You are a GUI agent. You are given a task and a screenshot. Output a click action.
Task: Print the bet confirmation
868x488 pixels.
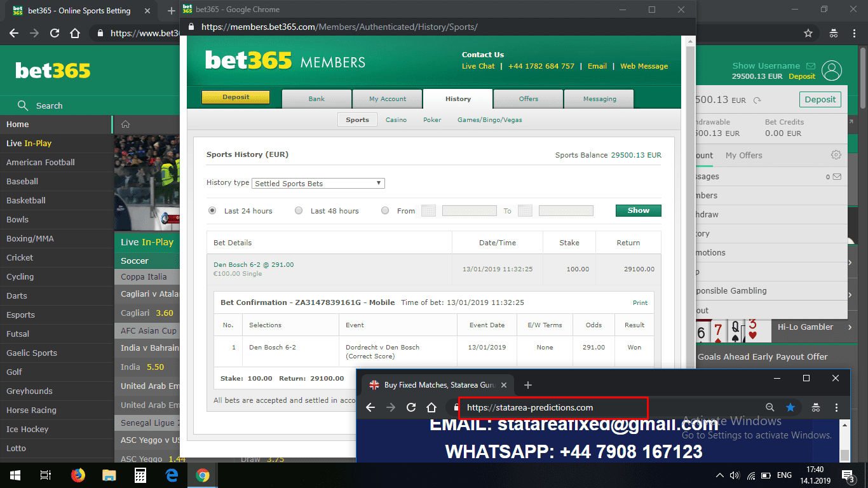(x=640, y=303)
